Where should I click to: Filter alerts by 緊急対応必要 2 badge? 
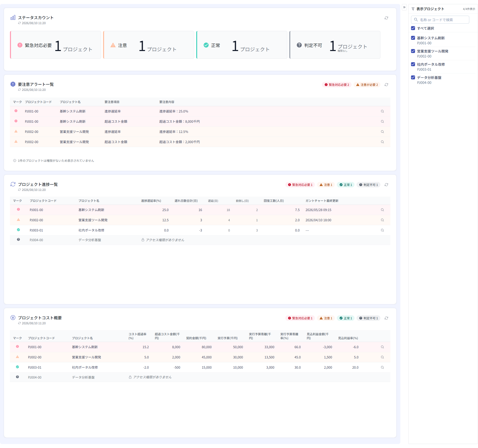pyautogui.click(x=337, y=85)
